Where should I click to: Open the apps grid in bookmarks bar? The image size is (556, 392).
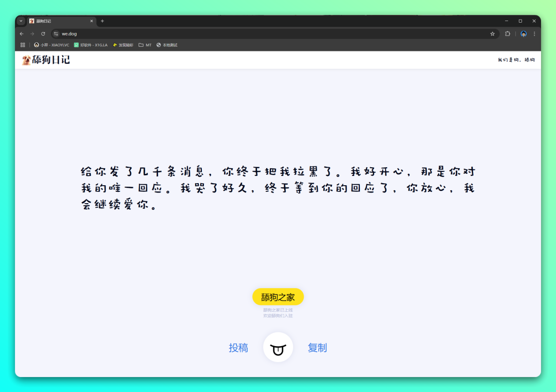click(x=23, y=45)
